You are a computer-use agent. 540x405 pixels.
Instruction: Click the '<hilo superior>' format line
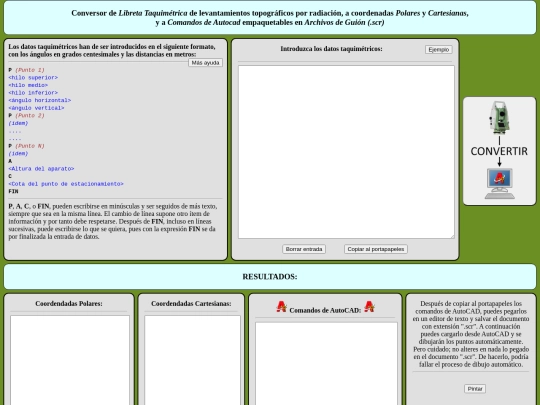click(33, 77)
